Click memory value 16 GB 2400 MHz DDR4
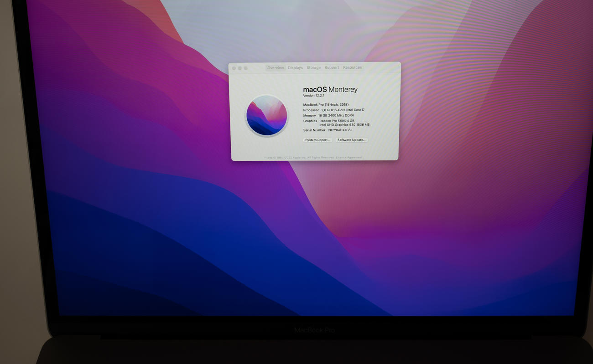 (336, 115)
